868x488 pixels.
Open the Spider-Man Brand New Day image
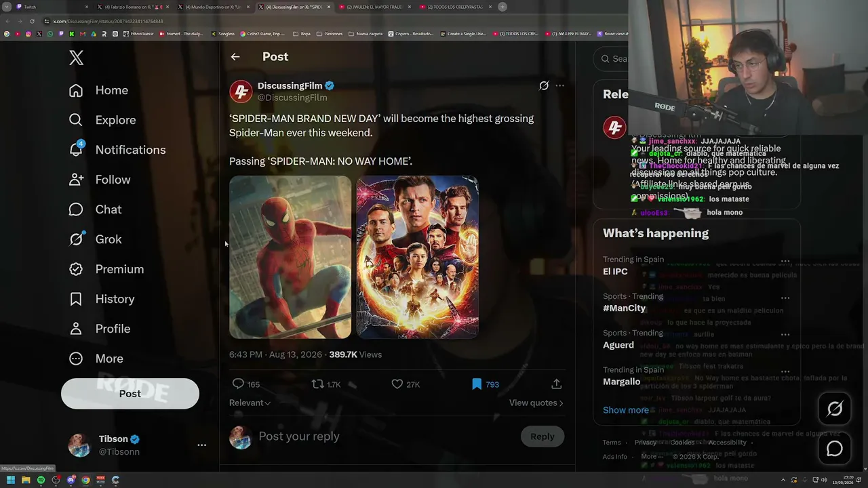coord(290,257)
